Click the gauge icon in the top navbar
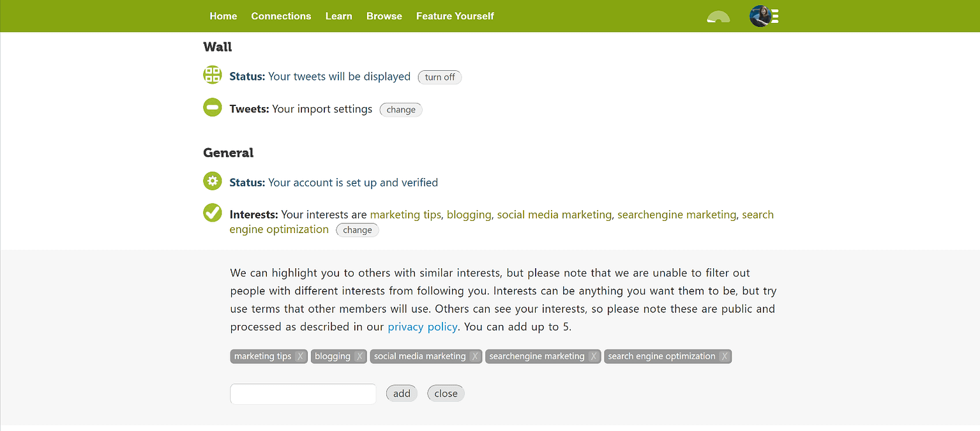980x431 pixels. [718, 17]
